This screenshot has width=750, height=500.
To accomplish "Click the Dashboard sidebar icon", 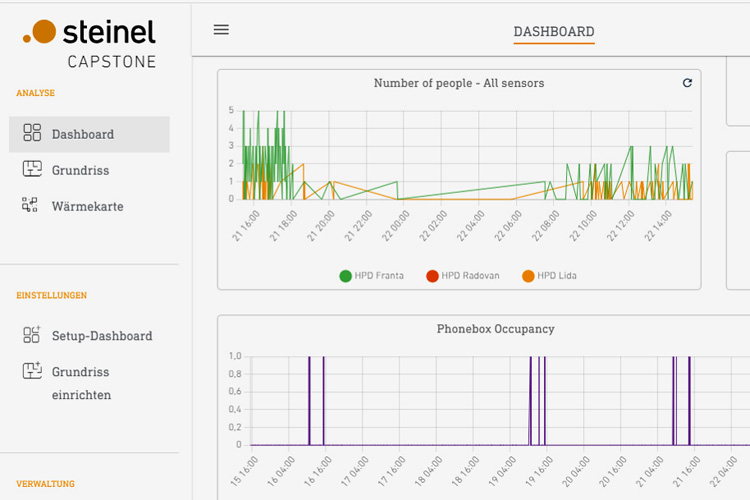I will click(32, 134).
